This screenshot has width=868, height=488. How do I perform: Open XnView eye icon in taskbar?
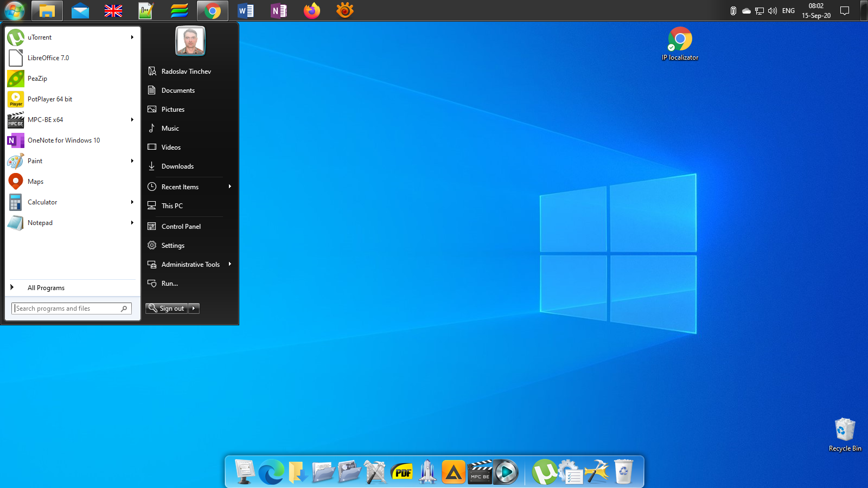coord(345,10)
